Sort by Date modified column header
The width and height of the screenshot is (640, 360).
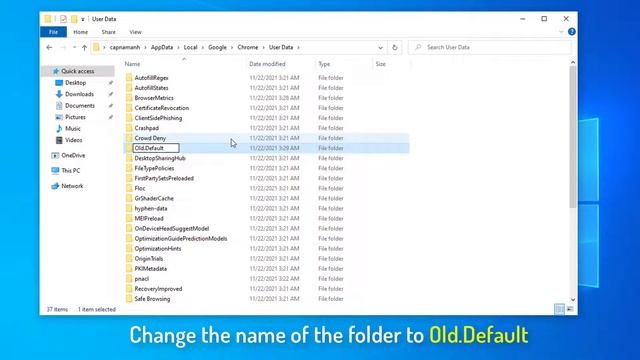(267, 64)
